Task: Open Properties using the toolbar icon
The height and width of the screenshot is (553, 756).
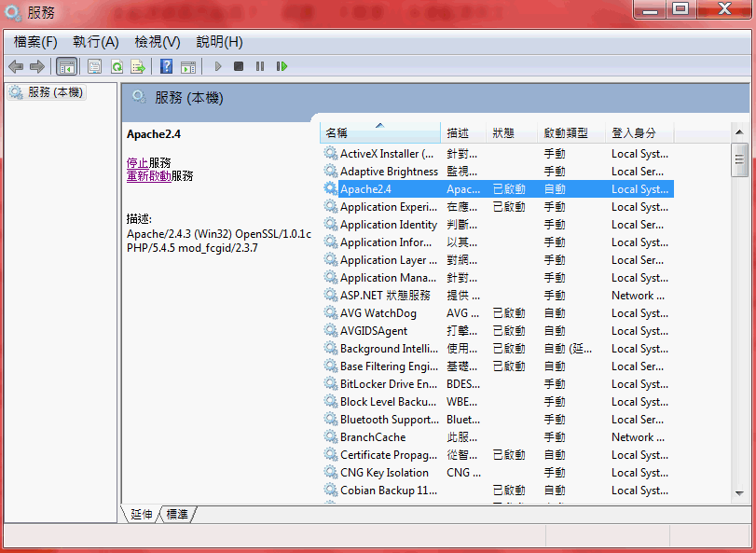Action: tap(94, 66)
